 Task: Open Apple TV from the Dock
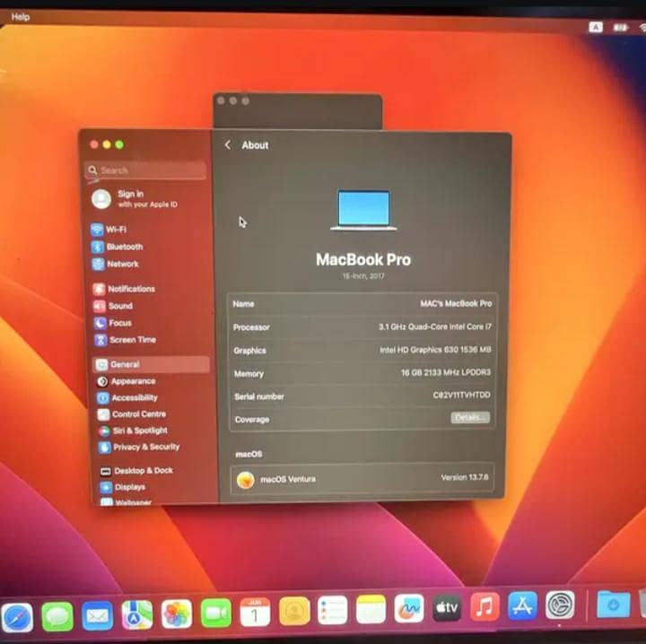point(447,608)
